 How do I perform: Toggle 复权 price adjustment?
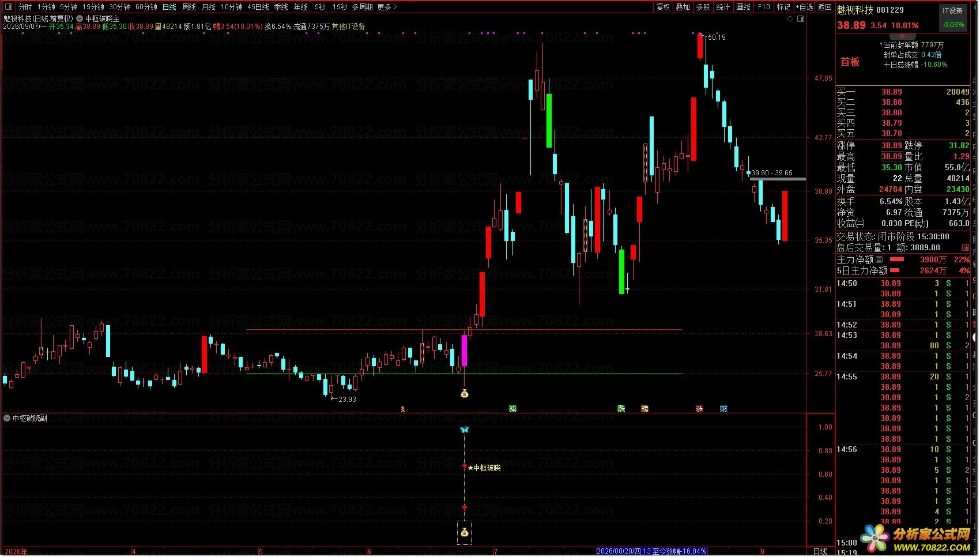(664, 7)
